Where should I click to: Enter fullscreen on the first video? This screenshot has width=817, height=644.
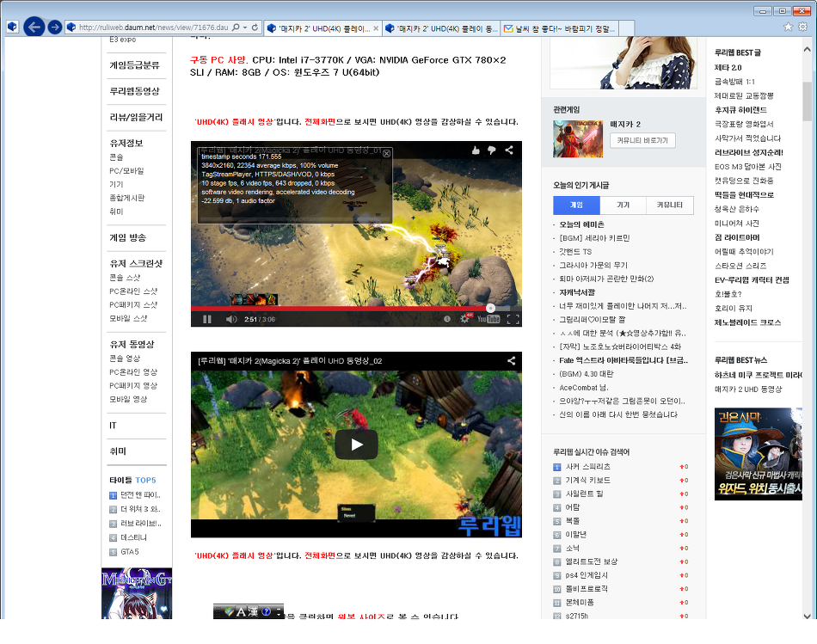point(513,319)
